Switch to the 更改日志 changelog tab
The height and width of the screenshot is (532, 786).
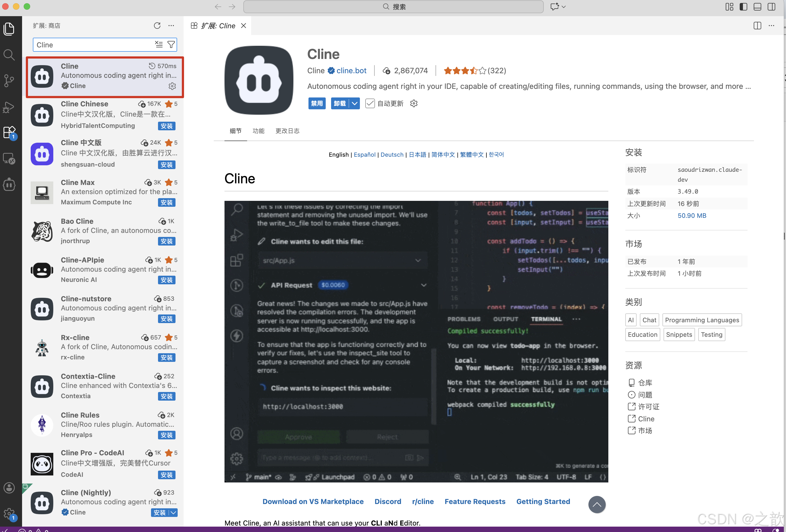click(287, 131)
